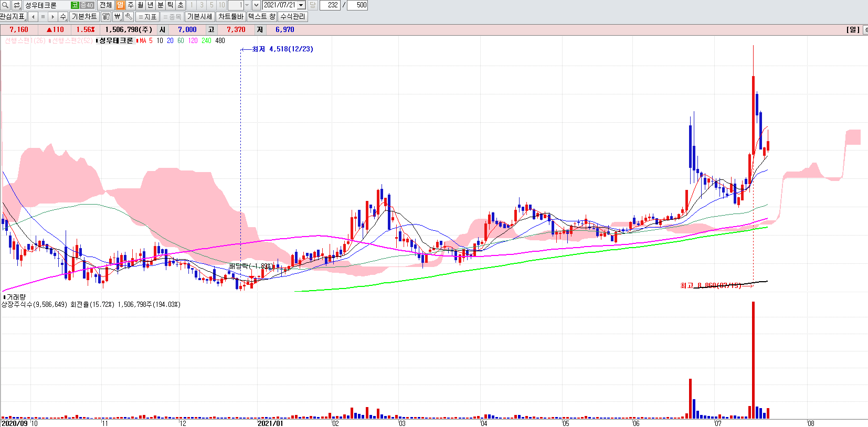The image size is (868, 427).
Task: Click the stop square playback button
Action: [x=43, y=17]
